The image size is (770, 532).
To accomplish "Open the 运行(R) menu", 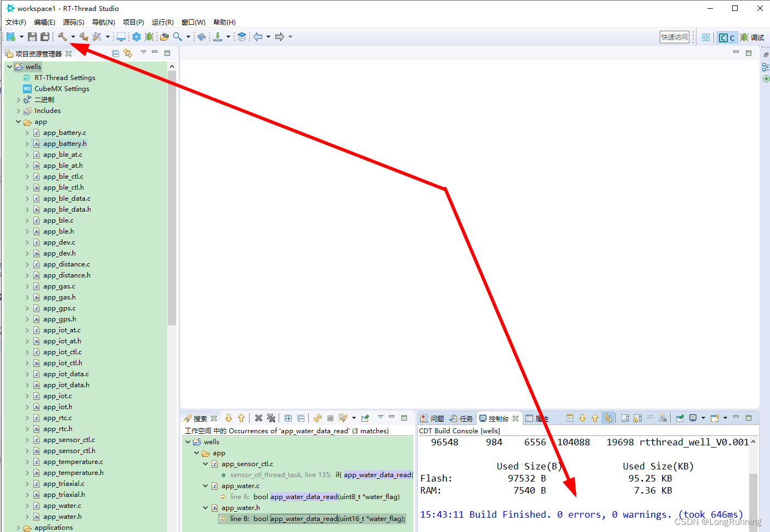I will (162, 22).
